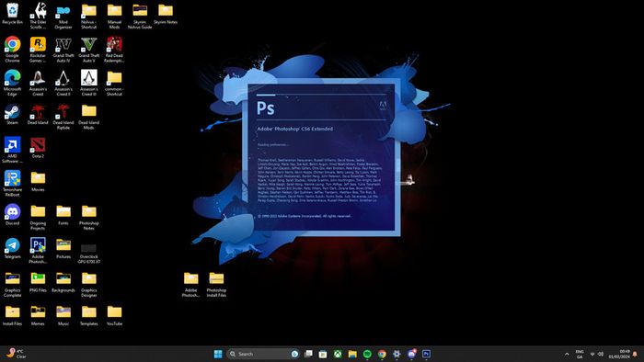This screenshot has height=362, width=644.
Task: Select Grand Theft Auto IV shortcut
Action: click(x=63, y=50)
